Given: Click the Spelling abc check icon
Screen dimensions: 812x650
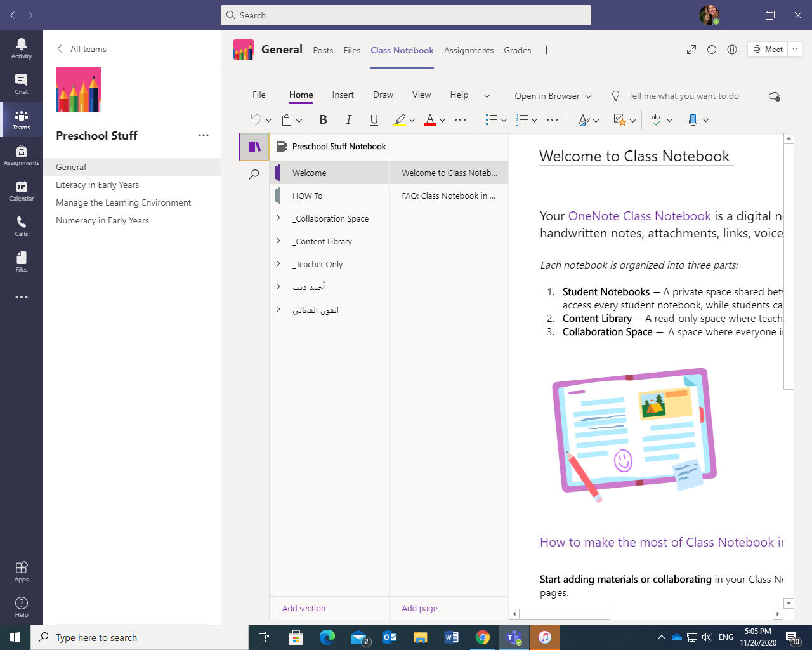Looking at the screenshot, I should coord(657,119).
